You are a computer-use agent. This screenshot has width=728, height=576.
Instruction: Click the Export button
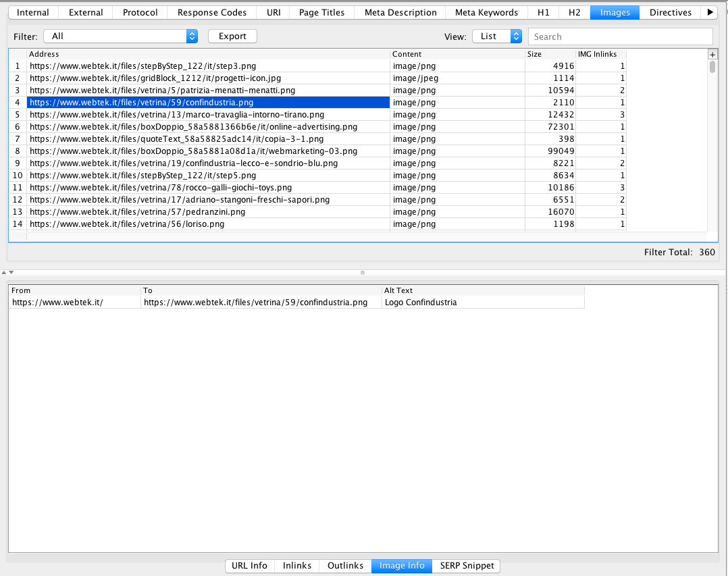coord(232,36)
